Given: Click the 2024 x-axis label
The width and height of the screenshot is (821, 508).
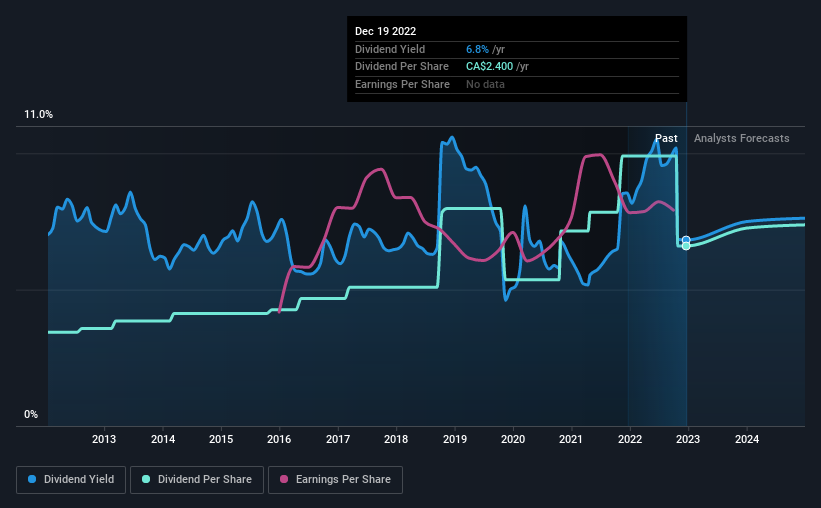Looking at the screenshot, I should [747, 439].
